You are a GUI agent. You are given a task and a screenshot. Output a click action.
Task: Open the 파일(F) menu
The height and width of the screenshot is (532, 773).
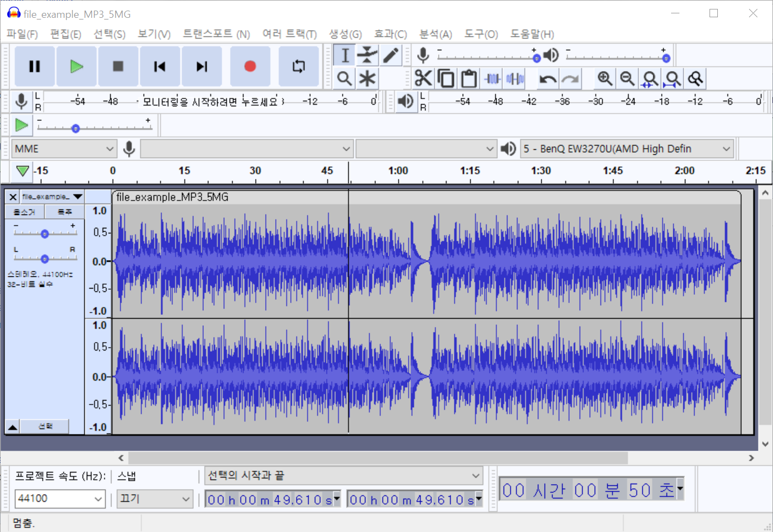point(22,34)
